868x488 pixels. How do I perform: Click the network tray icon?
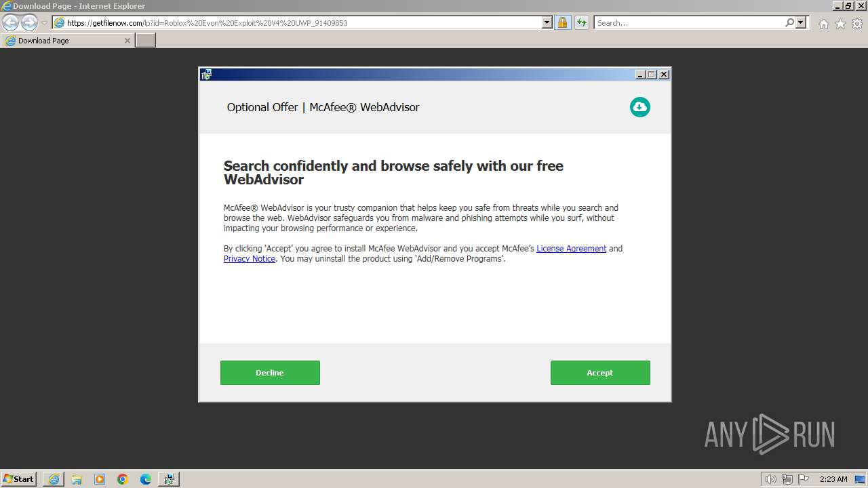tap(787, 479)
